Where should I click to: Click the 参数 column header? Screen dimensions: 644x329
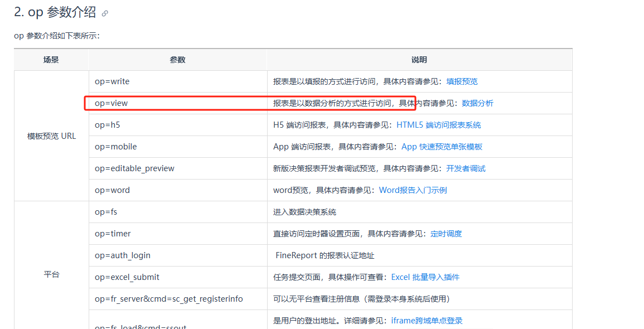[x=178, y=60]
